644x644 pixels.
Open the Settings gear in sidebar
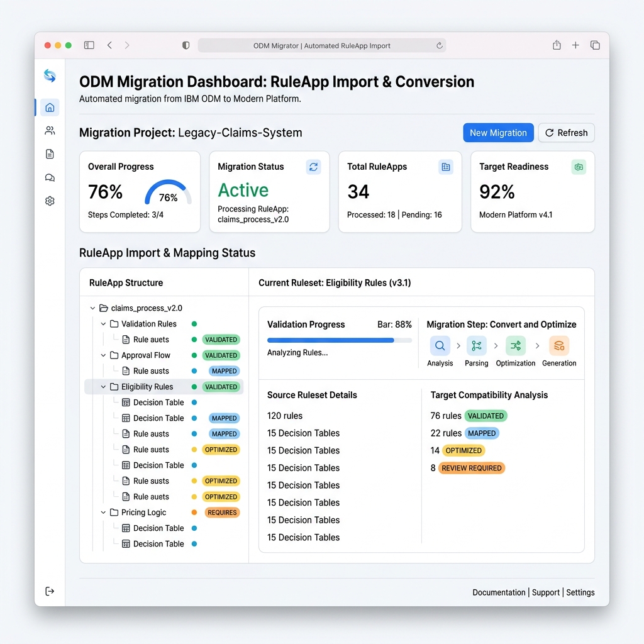coord(50,201)
